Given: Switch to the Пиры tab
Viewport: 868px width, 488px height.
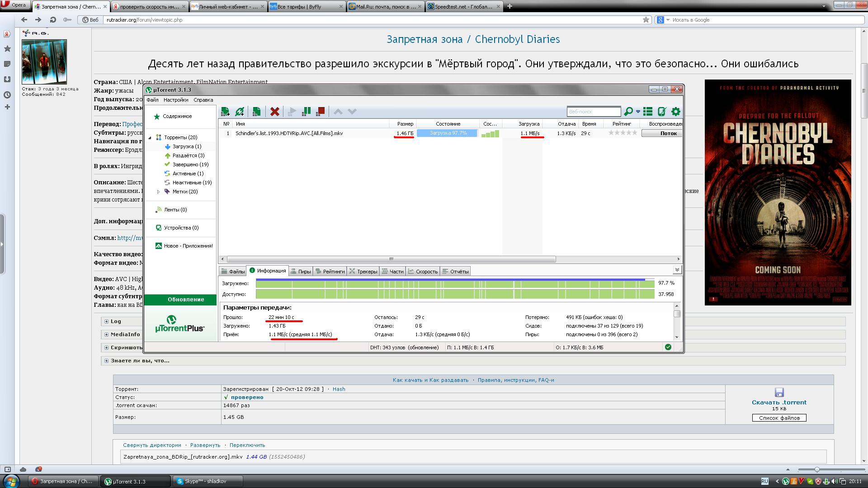Looking at the screenshot, I should pos(300,272).
